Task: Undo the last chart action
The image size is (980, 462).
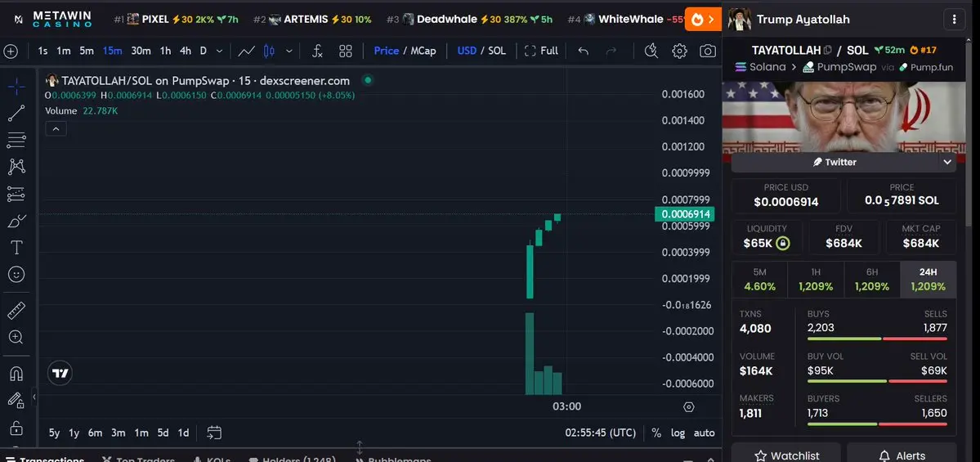Action: point(583,52)
